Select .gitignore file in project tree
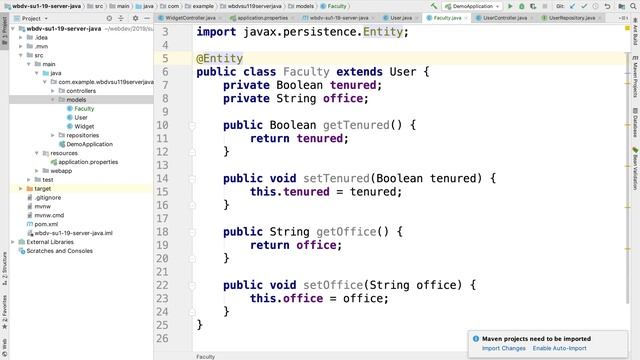640x360 pixels. tap(44, 198)
